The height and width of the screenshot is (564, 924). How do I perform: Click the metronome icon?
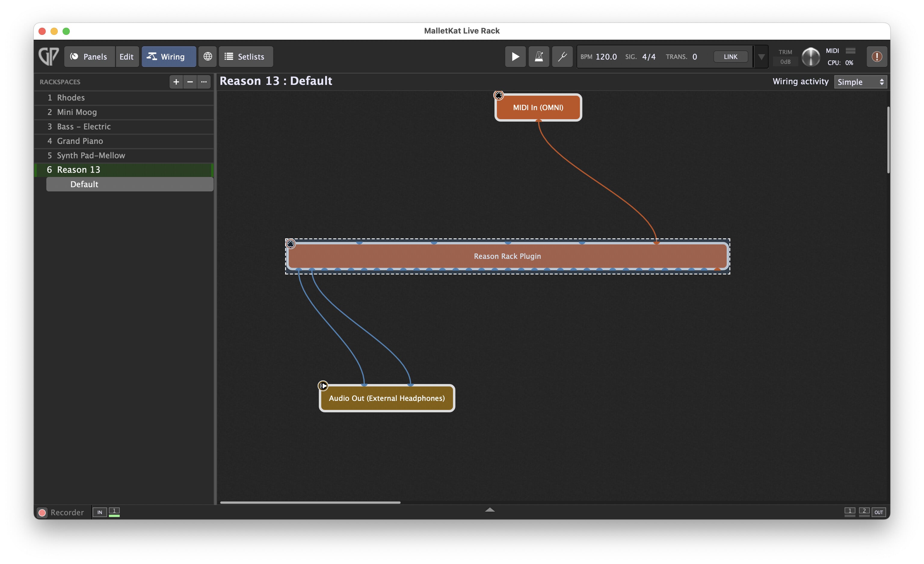pos(538,56)
